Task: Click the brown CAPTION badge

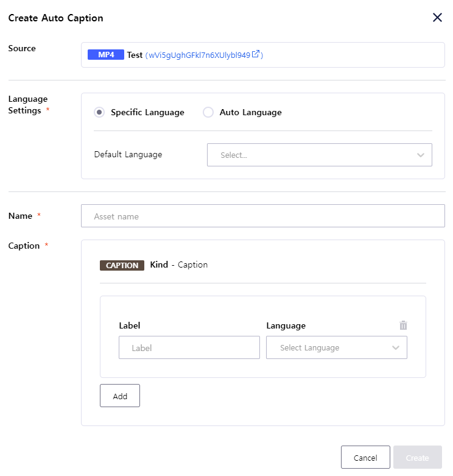Action: pos(122,265)
